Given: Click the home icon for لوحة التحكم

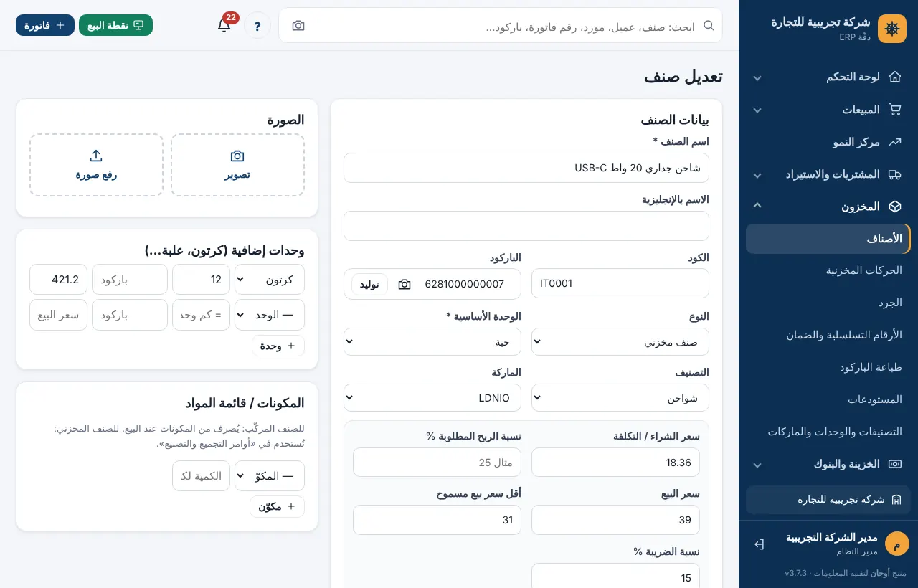Looking at the screenshot, I should (895, 77).
